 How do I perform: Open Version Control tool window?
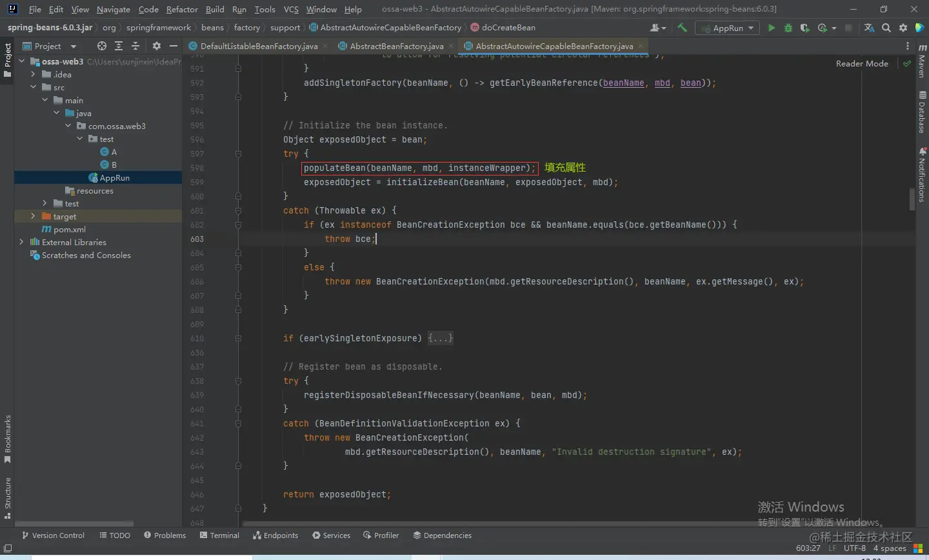click(x=53, y=535)
